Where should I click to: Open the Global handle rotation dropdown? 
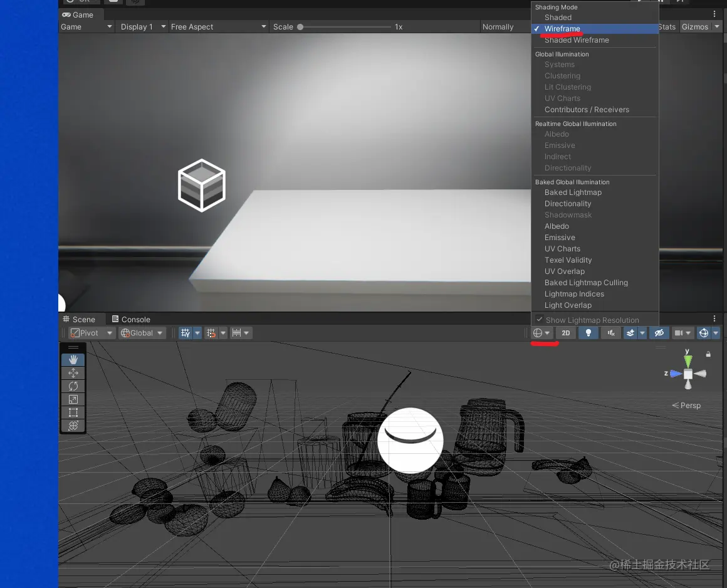point(142,333)
